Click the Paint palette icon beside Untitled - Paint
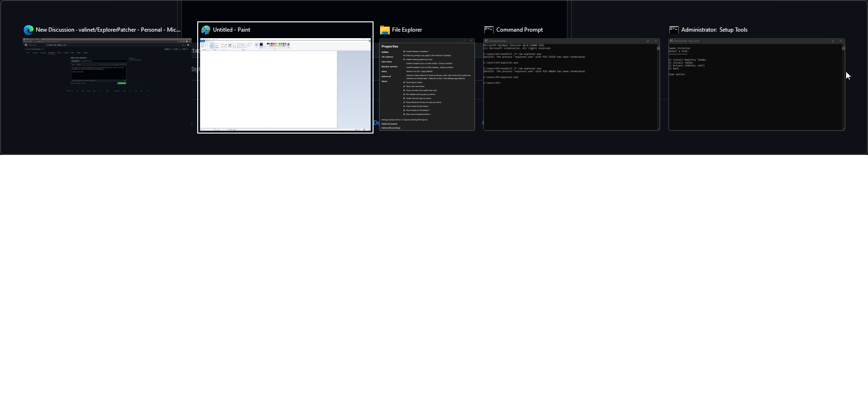The height and width of the screenshot is (402, 868). click(x=206, y=30)
